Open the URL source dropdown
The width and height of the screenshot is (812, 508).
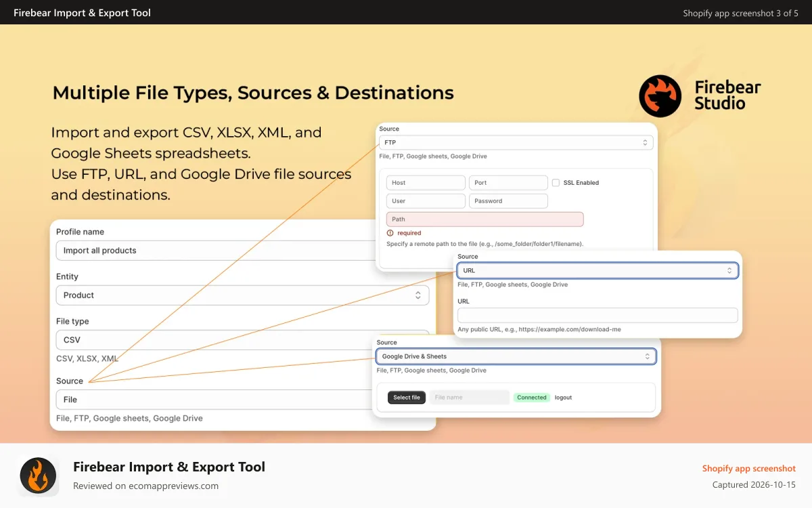click(597, 270)
